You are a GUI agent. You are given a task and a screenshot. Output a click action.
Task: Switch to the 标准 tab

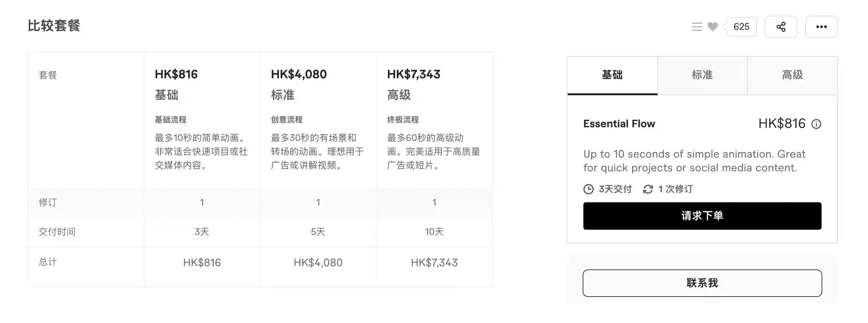702,75
